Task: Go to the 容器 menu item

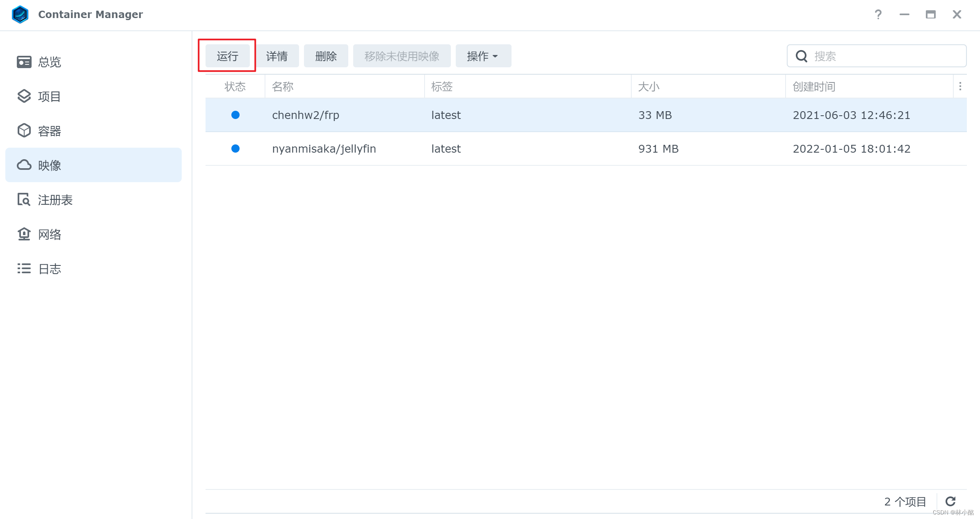Action: [x=94, y=131]
